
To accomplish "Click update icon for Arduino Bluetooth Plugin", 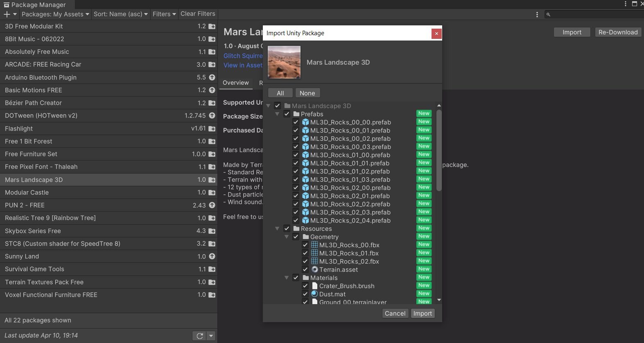I will click(212, 77).
